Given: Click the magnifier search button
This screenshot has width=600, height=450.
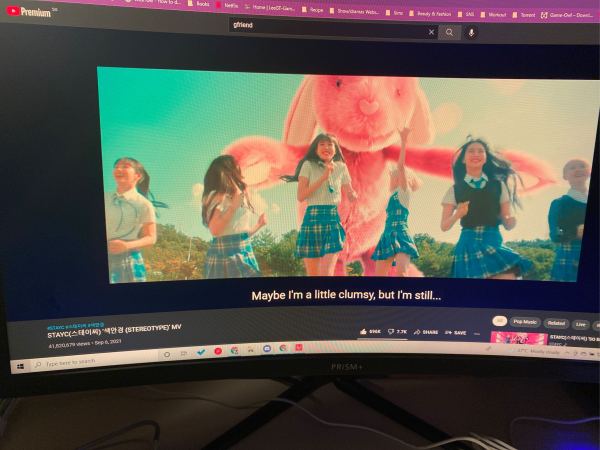Looking at the screenshot, I should pyautogui.click(x=450, y=33).
